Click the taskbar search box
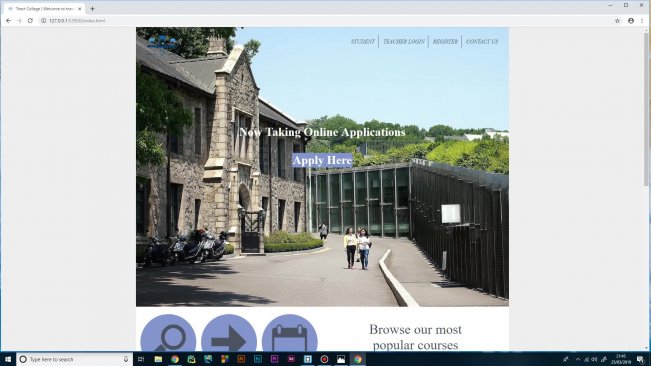Screen dimensions: 651x366 coord(74,359)
